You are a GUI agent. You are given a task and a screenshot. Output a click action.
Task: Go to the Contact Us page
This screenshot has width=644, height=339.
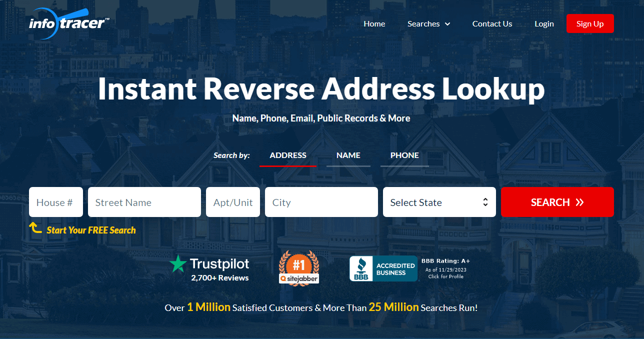point(492,23)
